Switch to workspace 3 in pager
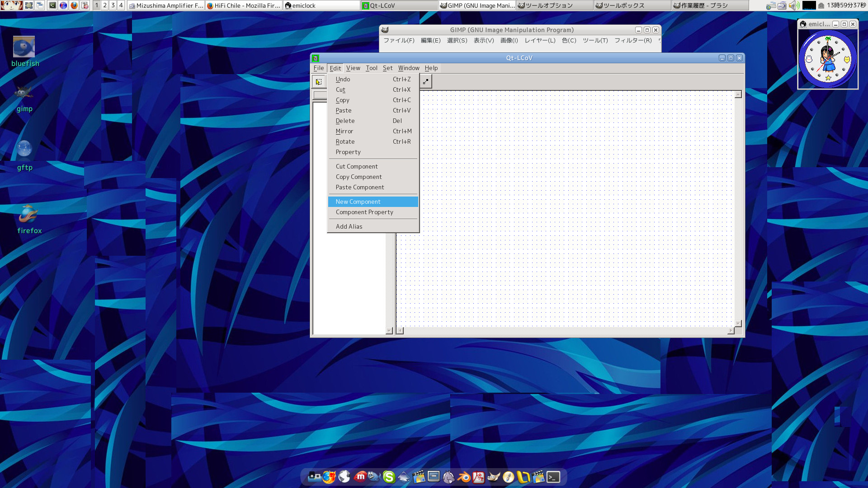868x488 pixels. [x=113, y=5]
